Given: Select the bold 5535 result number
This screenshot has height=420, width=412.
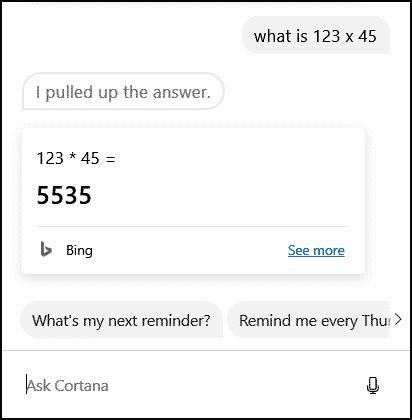Looking at the screenshot, I should (64, 195).
